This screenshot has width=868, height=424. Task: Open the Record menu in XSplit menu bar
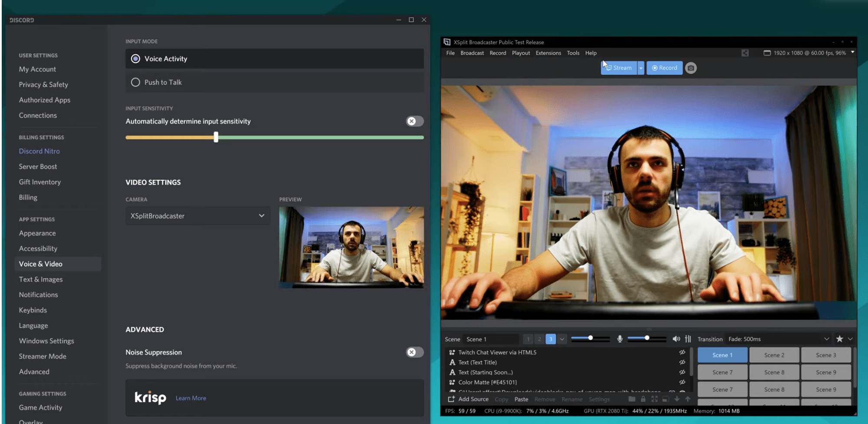tap(498, 53)
